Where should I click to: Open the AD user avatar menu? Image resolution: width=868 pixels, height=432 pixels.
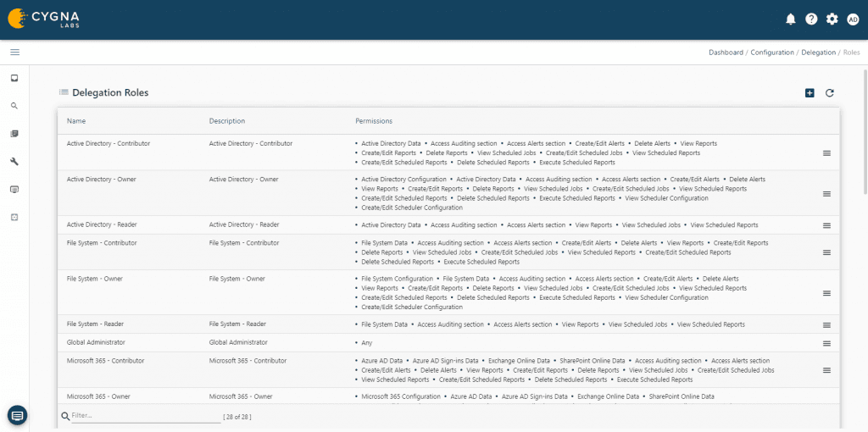pos(853,19)
